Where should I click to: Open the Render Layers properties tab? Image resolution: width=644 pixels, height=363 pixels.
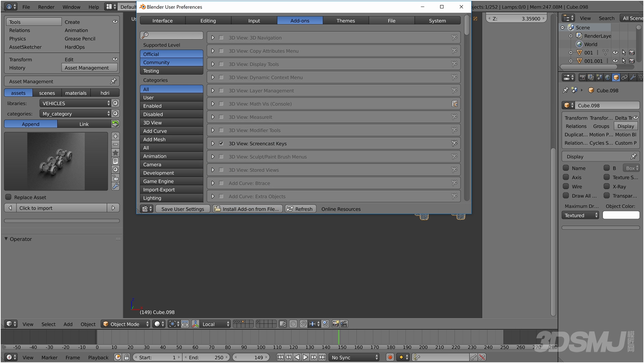pos(591,77)
